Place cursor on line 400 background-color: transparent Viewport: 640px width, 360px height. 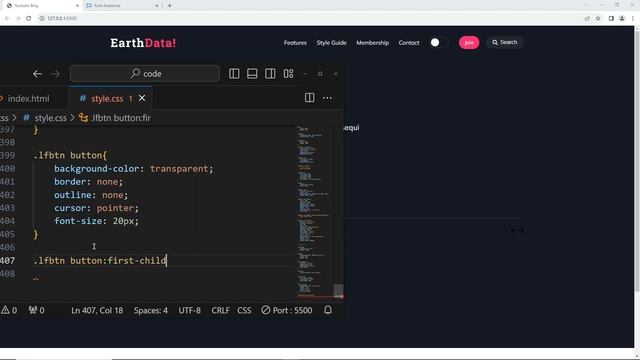pyautogui.click(x=133, y=169)
